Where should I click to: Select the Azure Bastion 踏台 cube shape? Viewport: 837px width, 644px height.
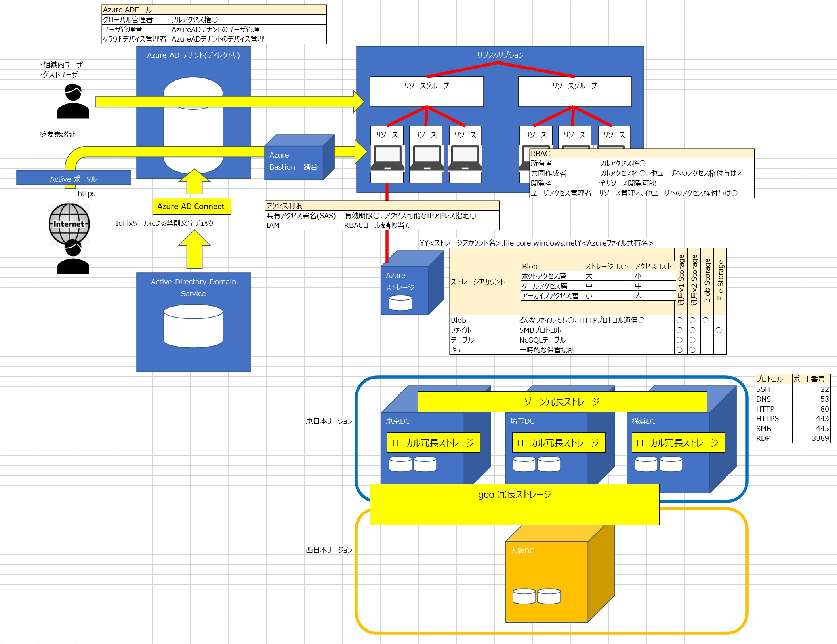[x=299, y=158]
